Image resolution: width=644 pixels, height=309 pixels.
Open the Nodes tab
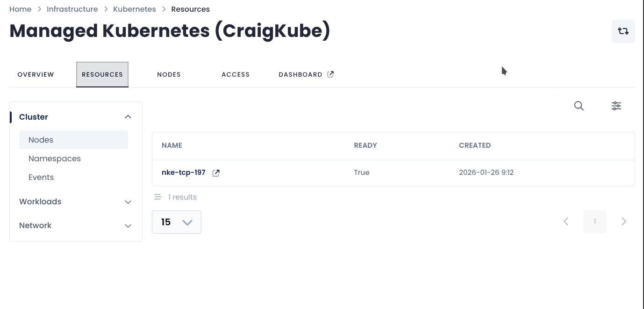pos(169,75)
